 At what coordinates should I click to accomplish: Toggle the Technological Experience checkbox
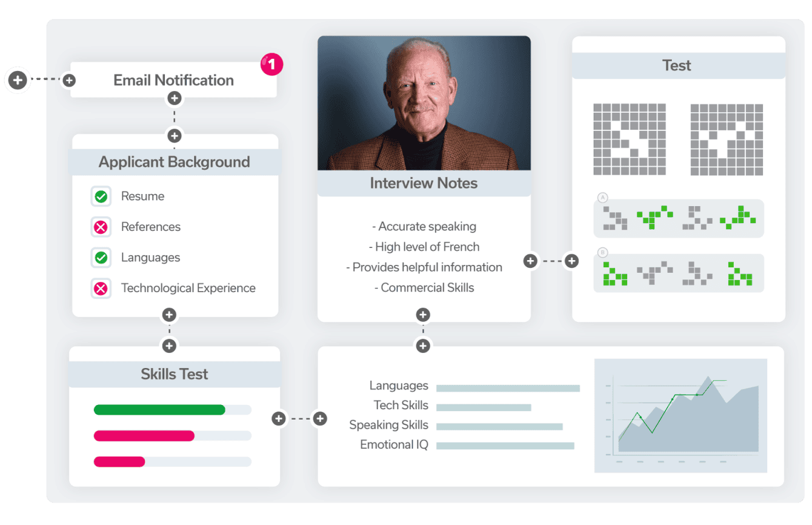[x=101, y=289]
